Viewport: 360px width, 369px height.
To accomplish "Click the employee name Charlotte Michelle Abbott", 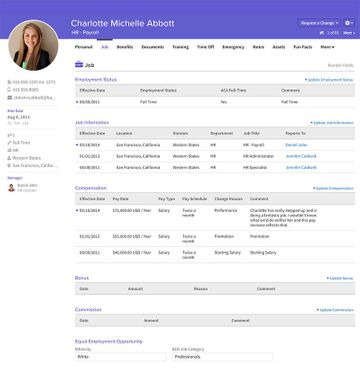I will pyautogui.click(x=122, y=23).
